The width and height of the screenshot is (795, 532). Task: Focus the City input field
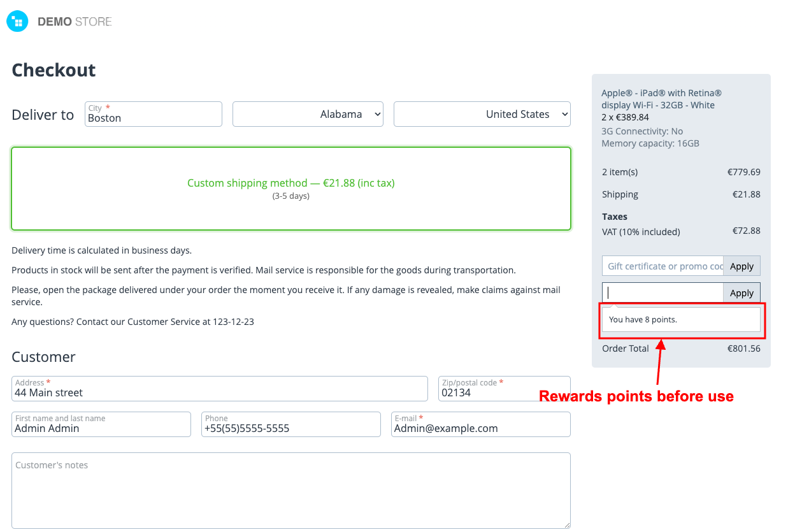(x=154, y=117)
